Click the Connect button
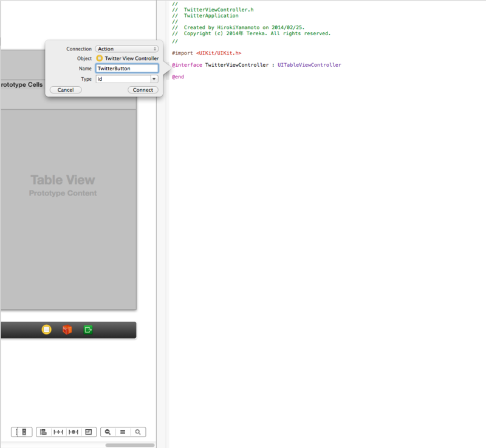 143,90
